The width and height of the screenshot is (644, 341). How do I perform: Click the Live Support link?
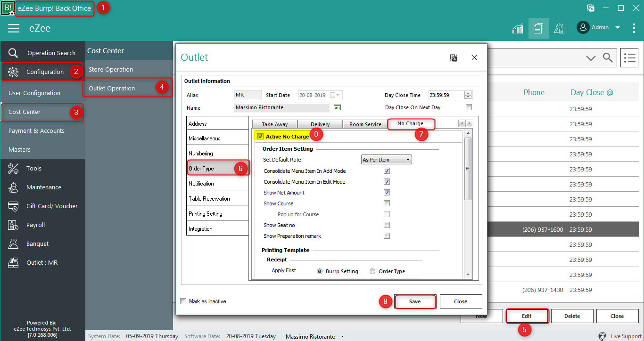626,336
